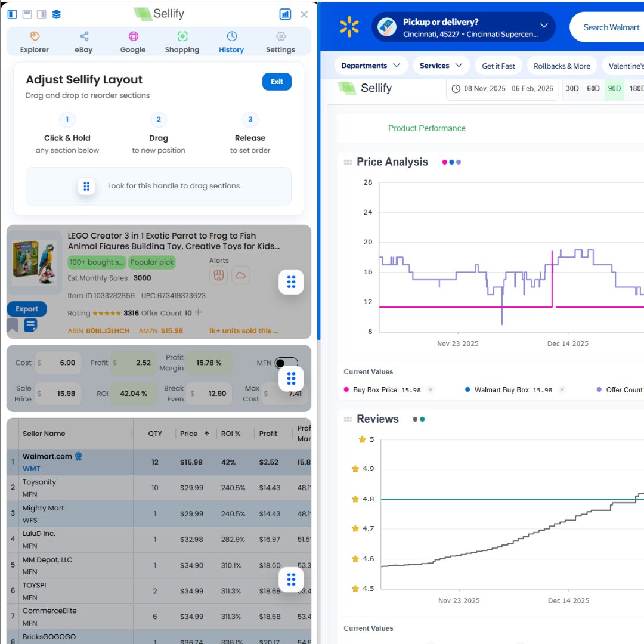Select the 30D range
Viewport: 644px width, 644px height.
572,89
